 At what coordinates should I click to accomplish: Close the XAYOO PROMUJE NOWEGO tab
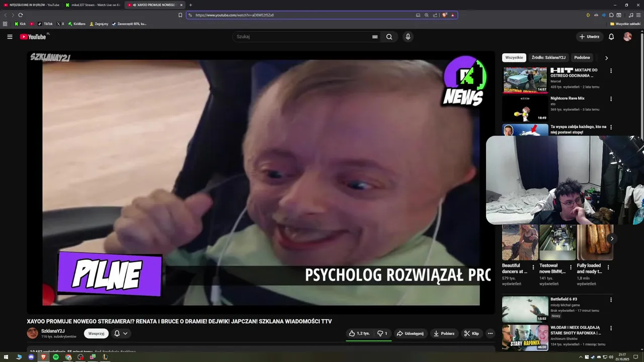pyautogui.click(x=181, y=5)
